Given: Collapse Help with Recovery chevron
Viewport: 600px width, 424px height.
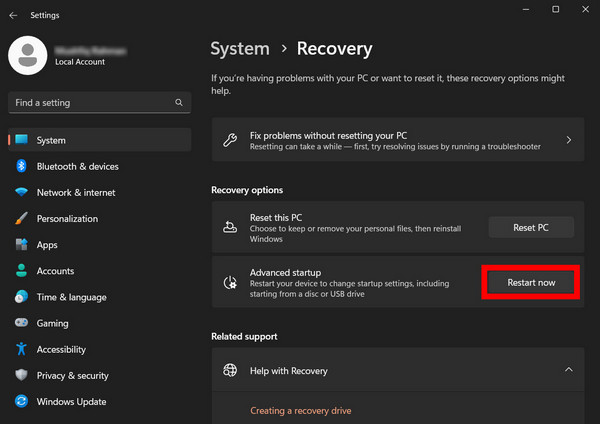Looking at the screenshot, I should (x=569, y=370).
